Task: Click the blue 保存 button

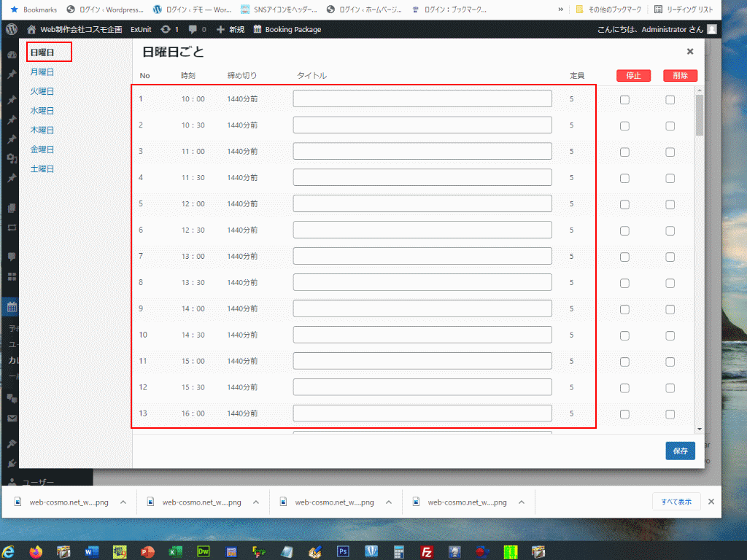Action: (680, 451)
